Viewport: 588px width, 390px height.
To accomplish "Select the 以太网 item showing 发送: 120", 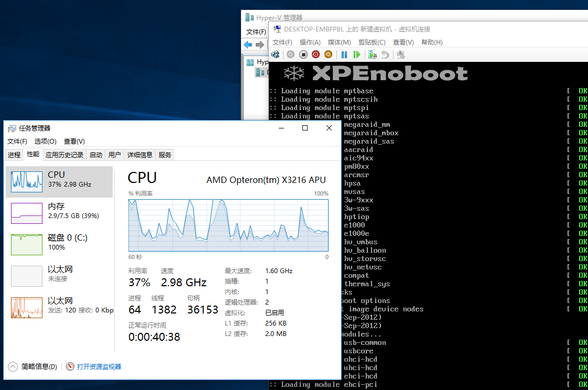I will [x=59, y=308].
